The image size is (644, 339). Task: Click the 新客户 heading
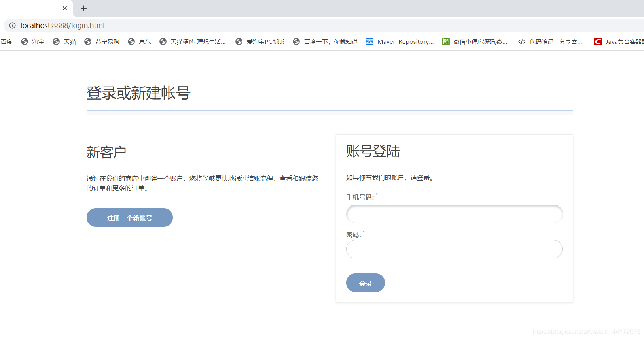106,153
